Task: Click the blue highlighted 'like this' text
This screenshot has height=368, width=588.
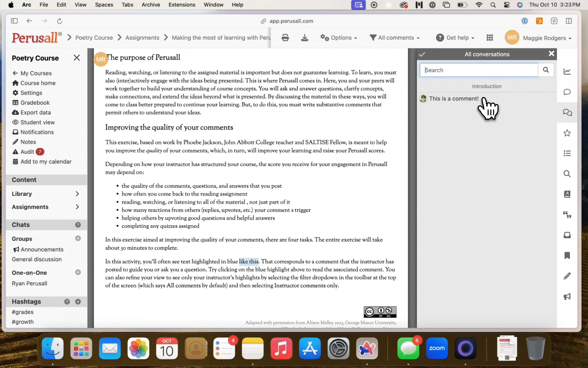Action: [x=249, y=262]
